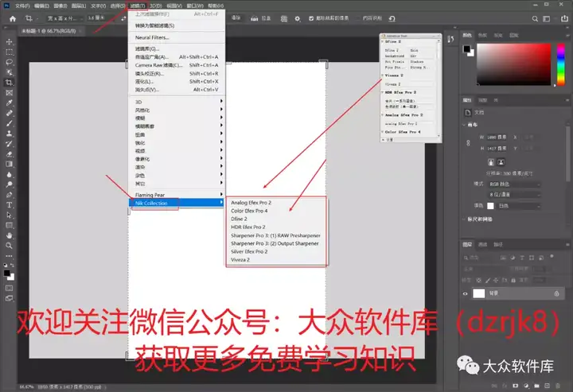
Task: Select the Path Selection tool
Action: coord(9,215)
